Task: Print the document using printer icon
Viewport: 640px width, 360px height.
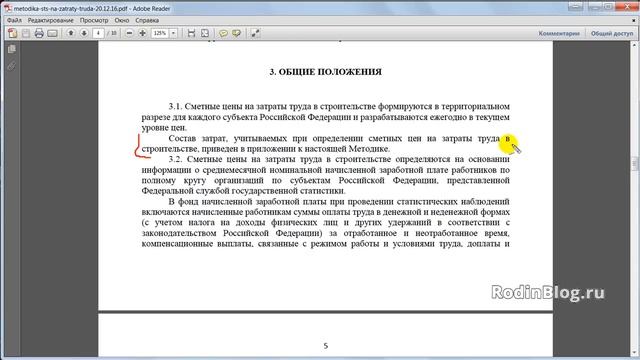Action: (x=39, y=33)
